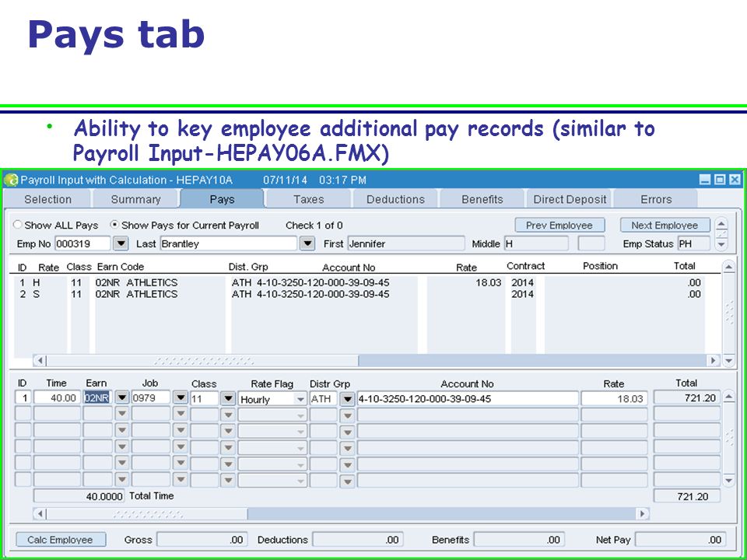Screen dimensions: 747x560
Task: Click the Emp Status field showing PH
Action: (x=693, y=243)
